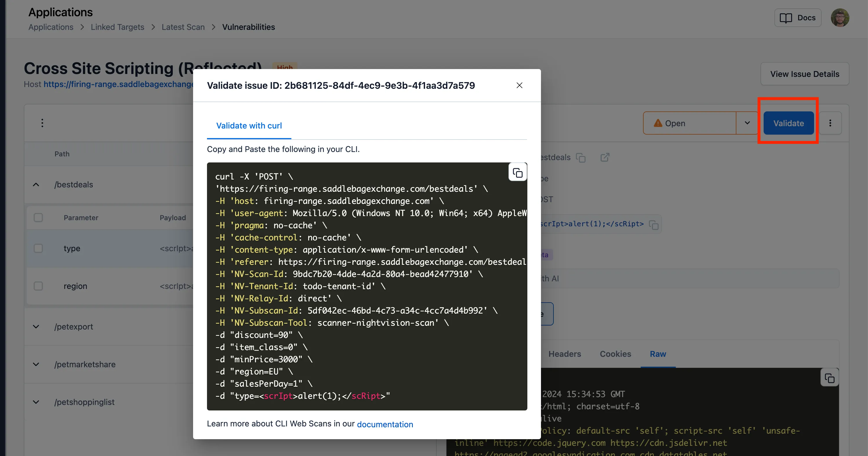The width and height of the screenshot is (868, 456).
Task: Open the three-dot menu above the Path table
Action: [x=42, y=123]
